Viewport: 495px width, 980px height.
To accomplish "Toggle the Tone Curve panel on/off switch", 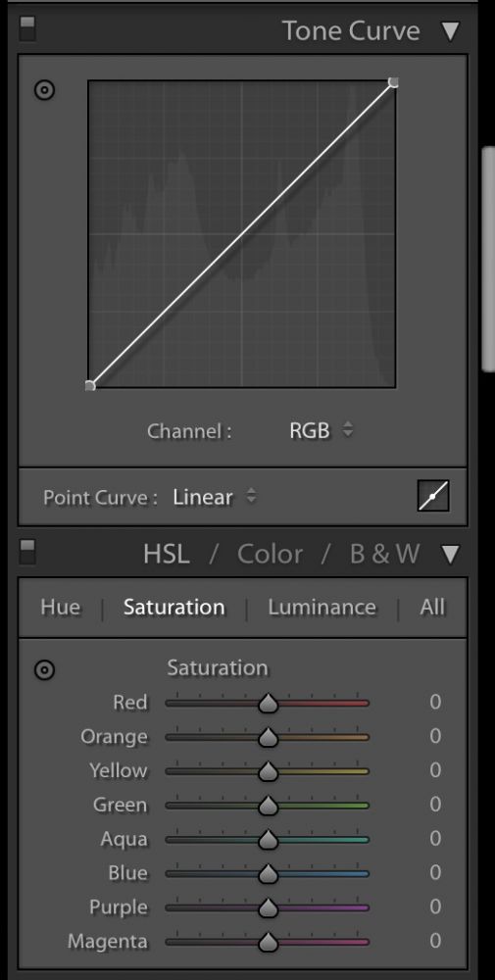I will click(x=26, y=28).
